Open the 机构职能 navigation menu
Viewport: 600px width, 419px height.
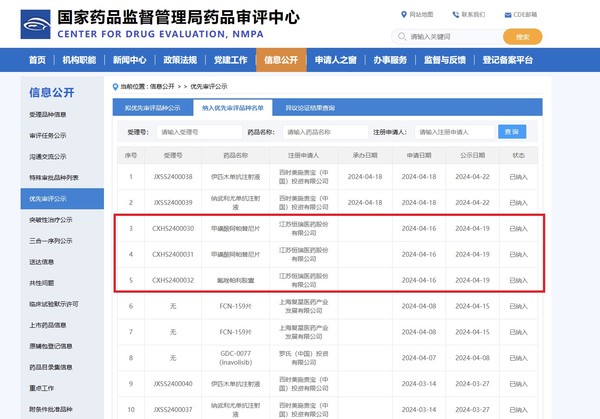pyautogui.click(x=79, y=60)
